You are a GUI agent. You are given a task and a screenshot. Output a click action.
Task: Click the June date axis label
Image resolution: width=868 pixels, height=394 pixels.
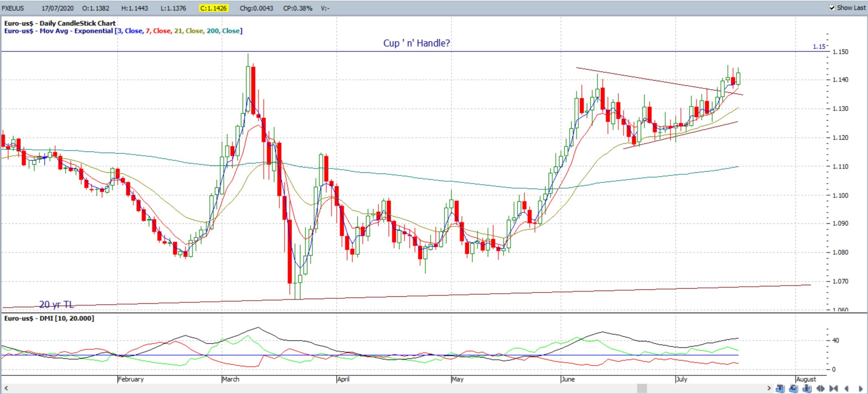[x=568, y=379]
